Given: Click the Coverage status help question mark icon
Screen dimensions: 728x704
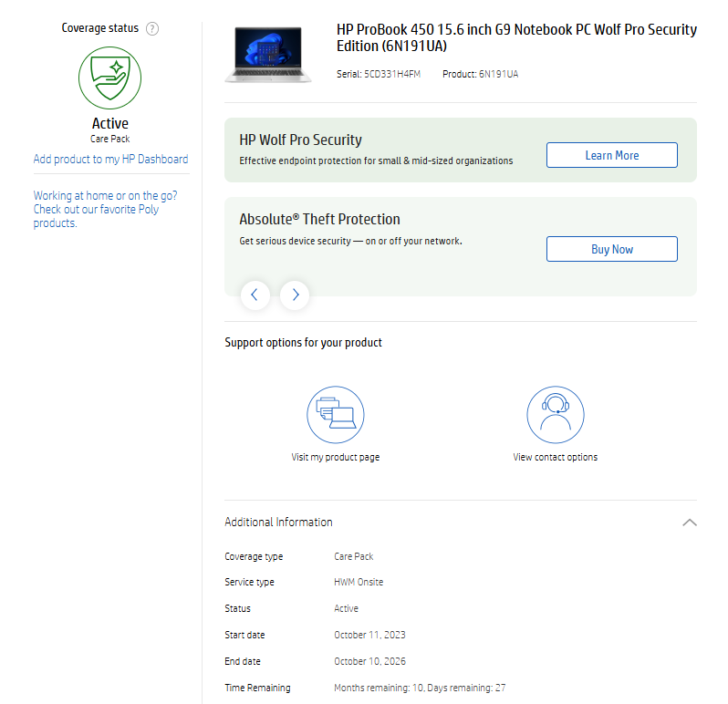Looking at the screenshot, I should 152,28.
